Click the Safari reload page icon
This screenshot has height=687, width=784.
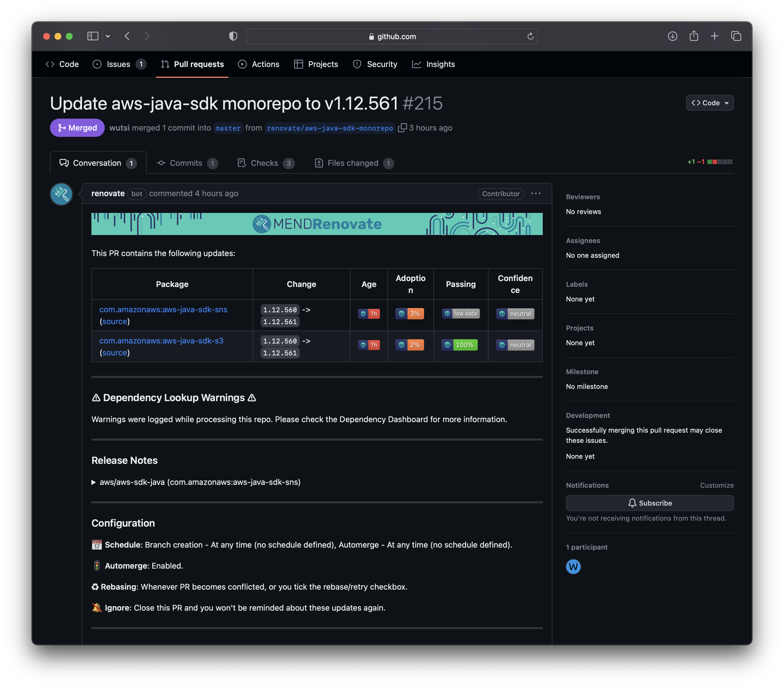click(530, 36)
